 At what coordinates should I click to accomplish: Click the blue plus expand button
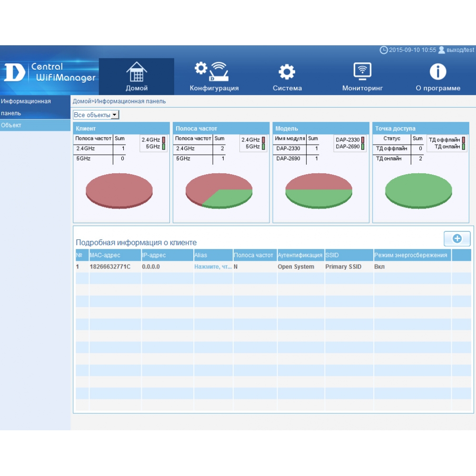coord(457,238)
